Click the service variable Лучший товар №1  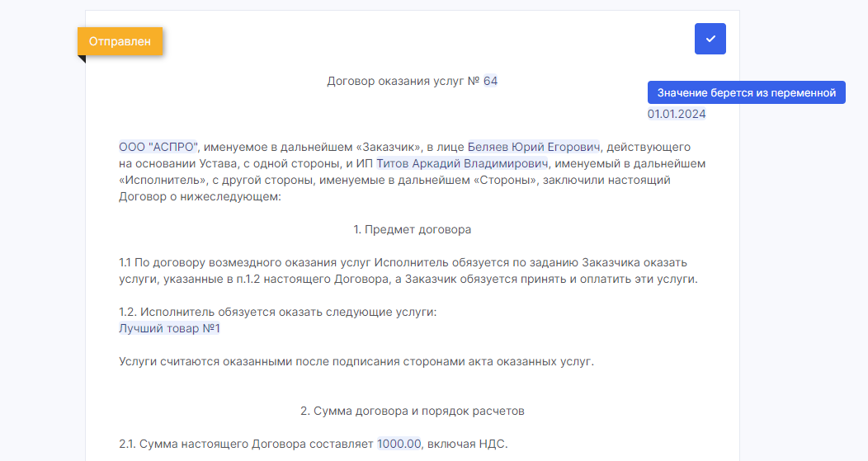[x=169, y=329]
